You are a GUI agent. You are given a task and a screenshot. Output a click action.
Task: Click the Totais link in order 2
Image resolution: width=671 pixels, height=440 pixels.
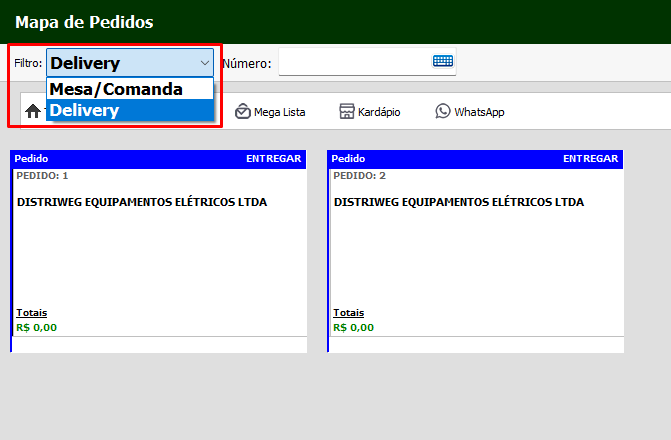point(347,313)
